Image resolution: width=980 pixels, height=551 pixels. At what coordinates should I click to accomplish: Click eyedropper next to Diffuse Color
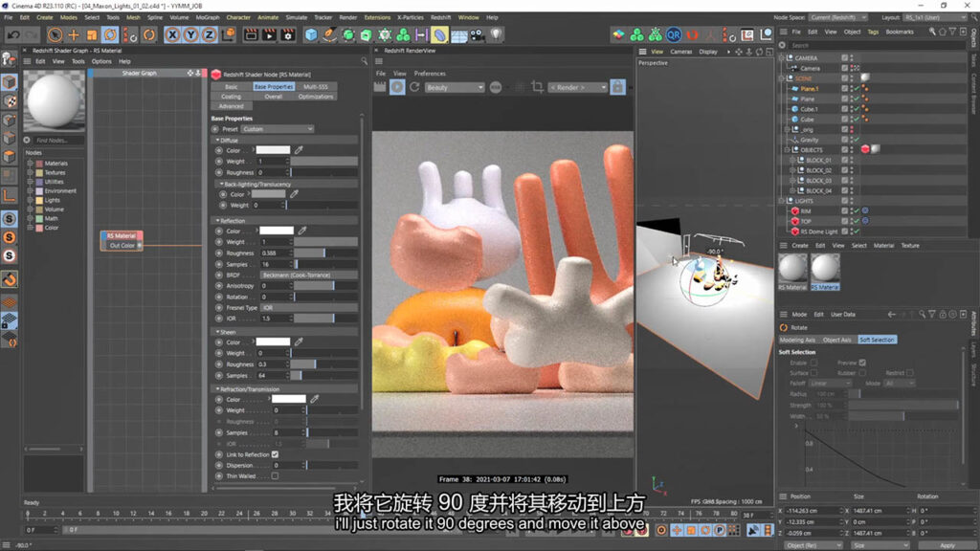pyautogui.click(x=299, y=150)
